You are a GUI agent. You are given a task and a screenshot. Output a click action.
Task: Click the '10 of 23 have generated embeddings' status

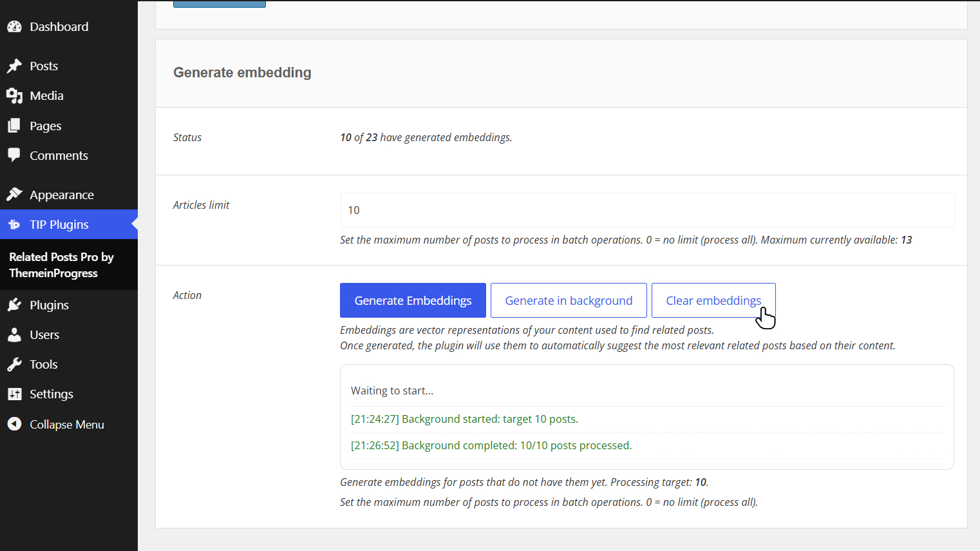pos(426,137)
